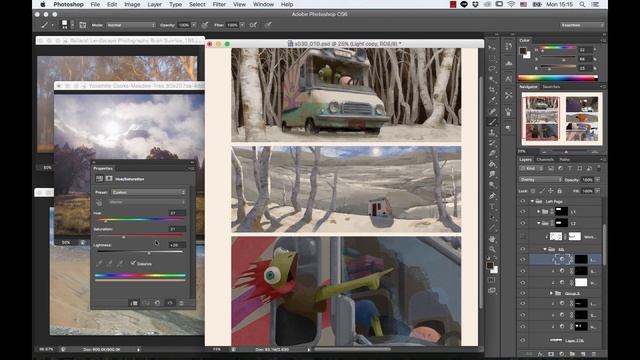Click the add layer style fx icon

tap(540, 354)
